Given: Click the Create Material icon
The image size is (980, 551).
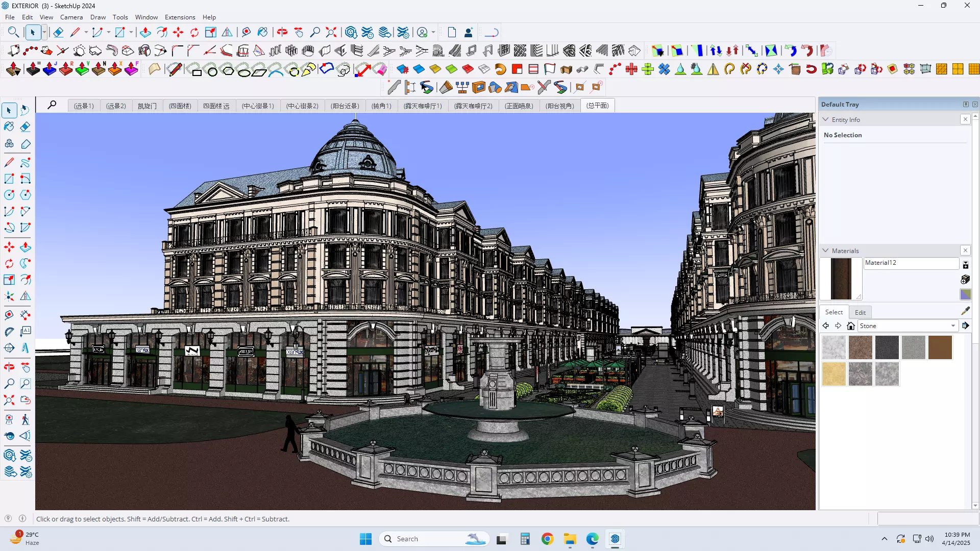Looking at the screenshot, I should pyautogui.click(x=965, y=279).
